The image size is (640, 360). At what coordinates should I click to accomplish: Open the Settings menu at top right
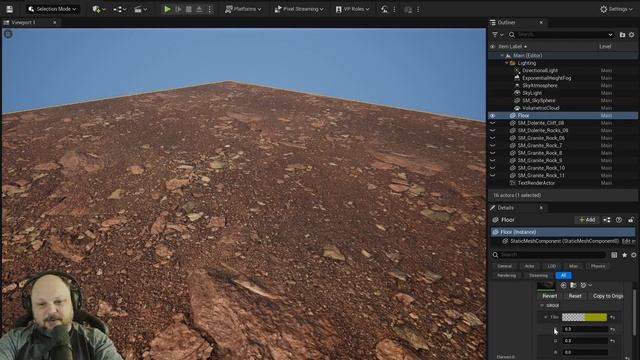[616, 9]
